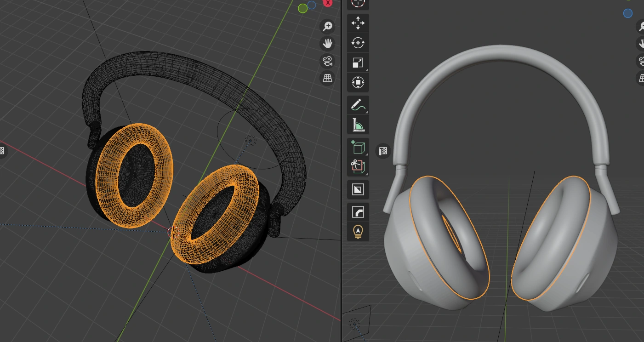Screen dimensions: 644x342
Task: Toggle camera view in the left viewport
Action: coord(327,61)
